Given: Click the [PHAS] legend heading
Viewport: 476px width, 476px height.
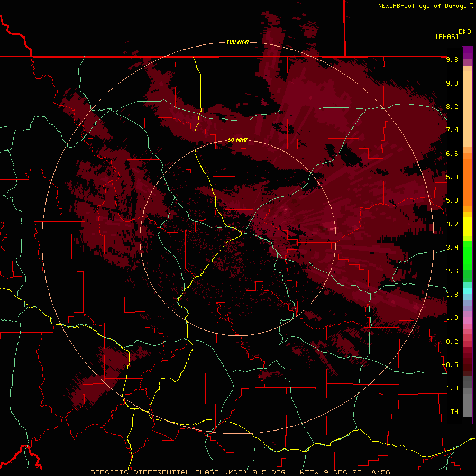Looking at the screenshot, I should [x=447, y=36].
